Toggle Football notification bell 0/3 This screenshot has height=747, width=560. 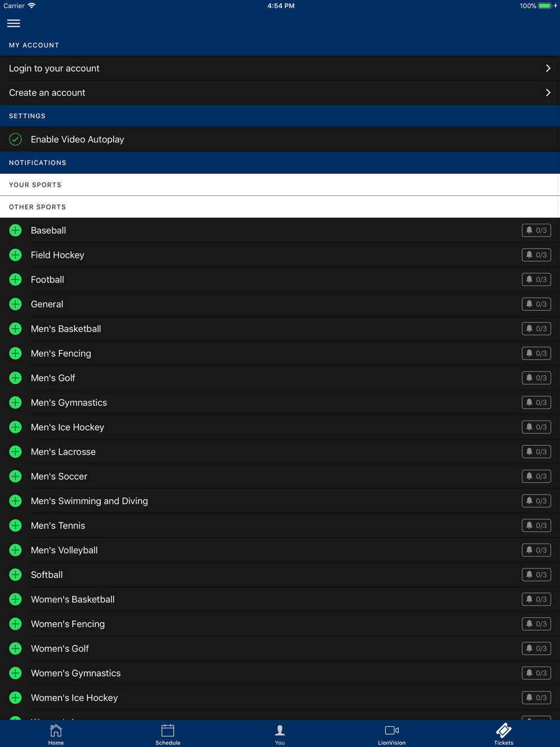pyautogui.click(x=536, y=279)
